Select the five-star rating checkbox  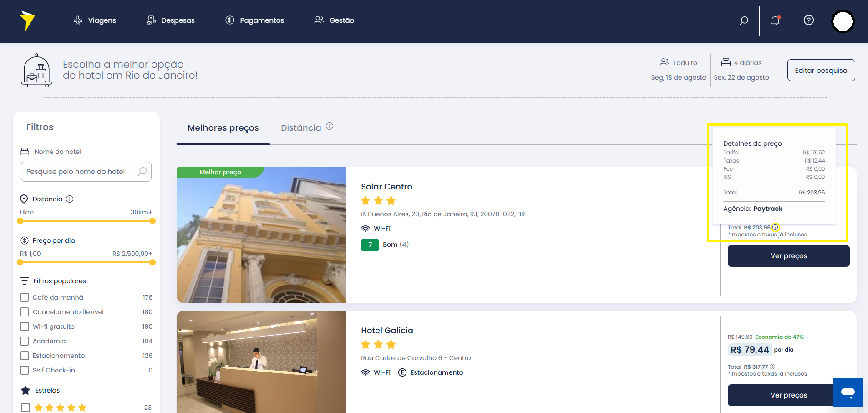25,408
